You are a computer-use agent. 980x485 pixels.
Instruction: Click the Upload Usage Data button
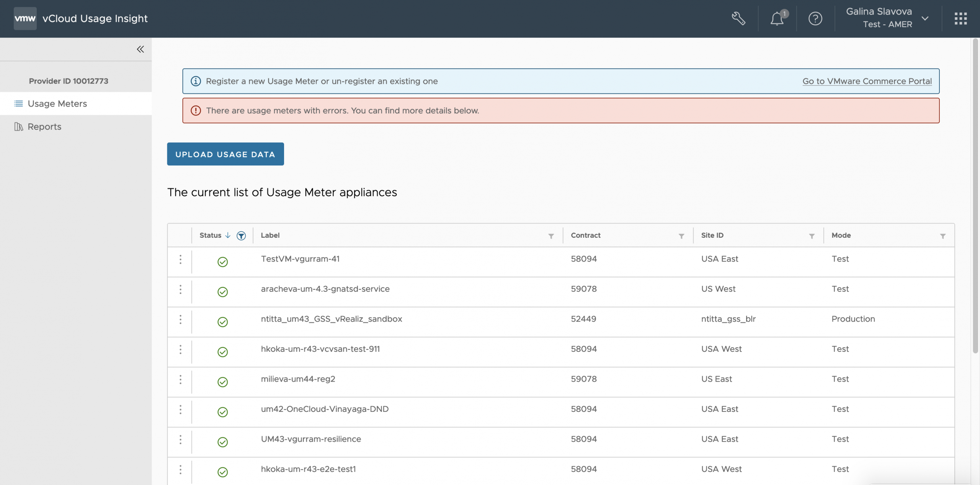click(x=225, y=154)
